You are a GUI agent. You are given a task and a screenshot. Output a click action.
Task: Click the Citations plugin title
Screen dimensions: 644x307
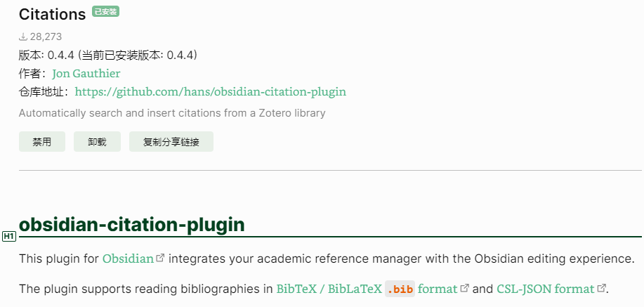tap(52, 14)
